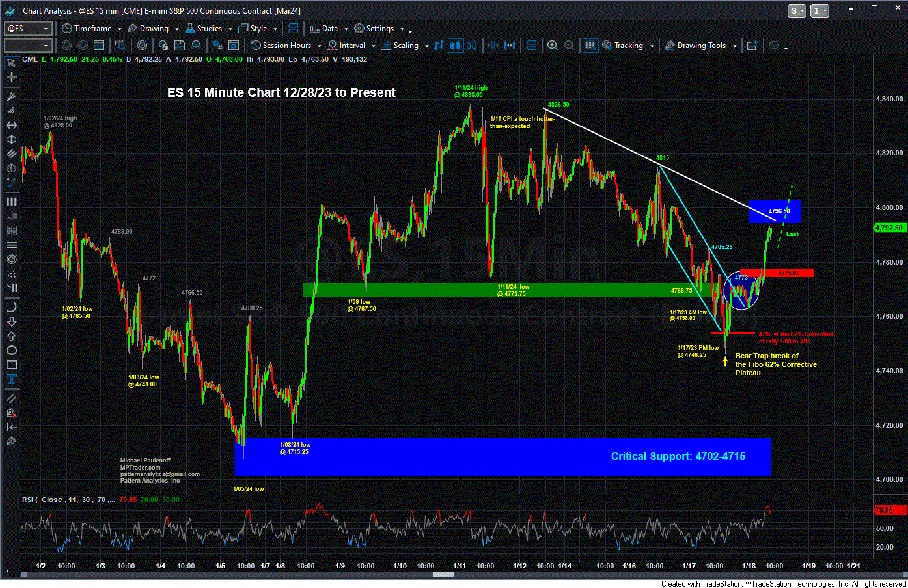Click the Studies button

point(204,29)
